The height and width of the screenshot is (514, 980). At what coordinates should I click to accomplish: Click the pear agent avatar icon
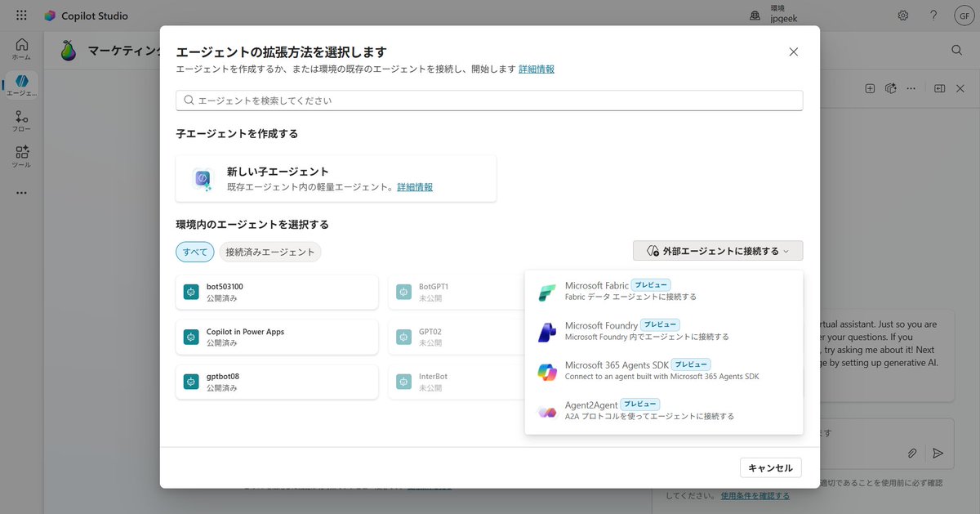(69, 51)
